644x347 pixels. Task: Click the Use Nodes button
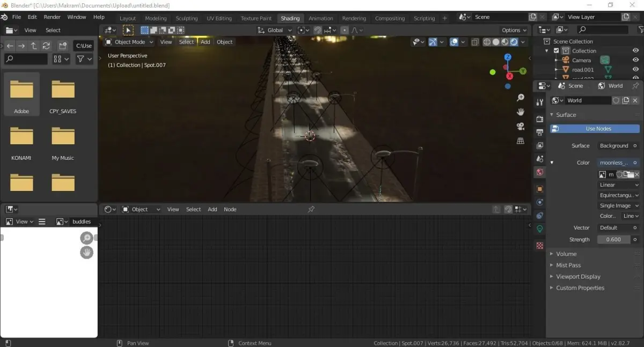pyautogui.click(x=595, y=129)
